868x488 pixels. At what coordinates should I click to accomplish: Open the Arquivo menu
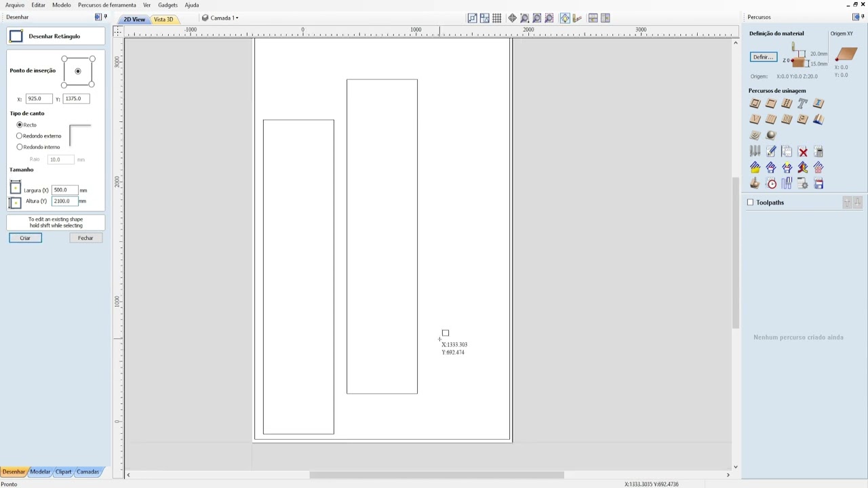point(14,5)
